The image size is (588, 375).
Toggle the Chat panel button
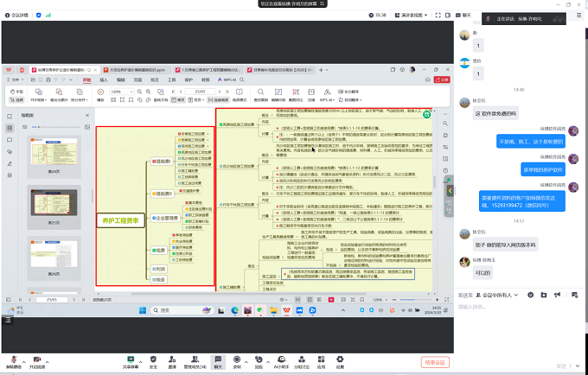217,360
